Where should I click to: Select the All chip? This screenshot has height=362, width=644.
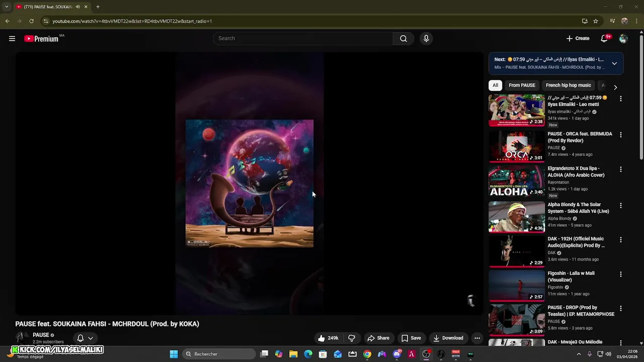(495, 85)
